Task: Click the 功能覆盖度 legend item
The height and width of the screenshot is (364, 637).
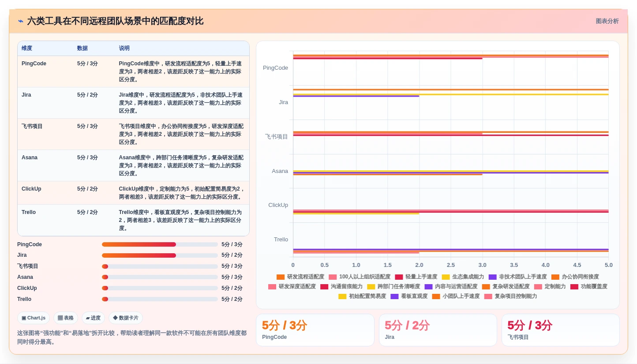Action: pos(588,286)
